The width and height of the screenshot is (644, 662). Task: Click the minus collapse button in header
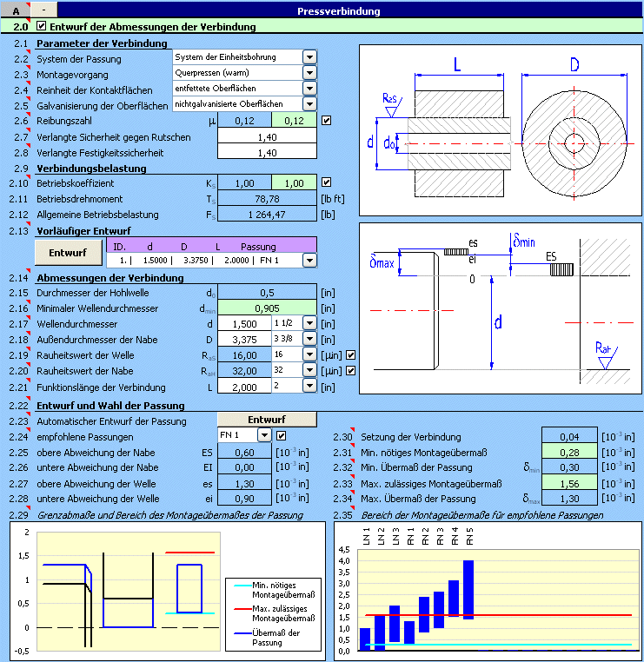coord(44,10)
